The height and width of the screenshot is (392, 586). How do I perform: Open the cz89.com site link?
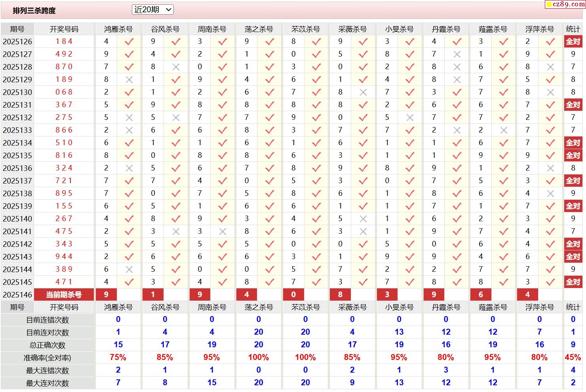click(565, 4)
